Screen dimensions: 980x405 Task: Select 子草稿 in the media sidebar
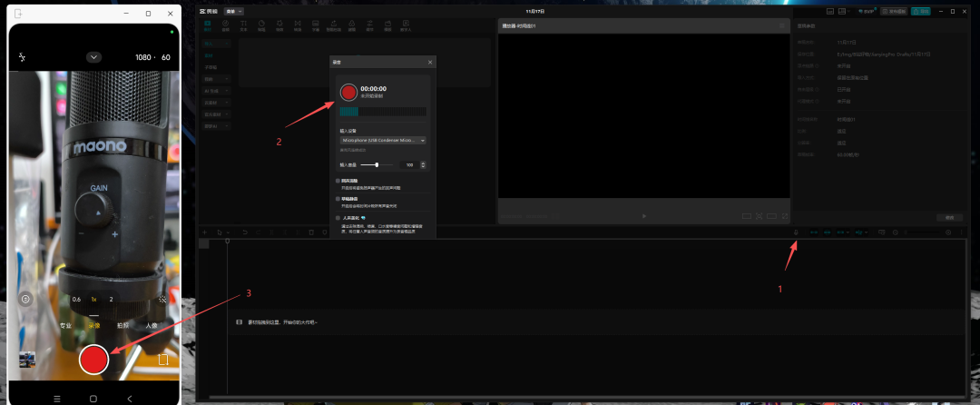210,67
